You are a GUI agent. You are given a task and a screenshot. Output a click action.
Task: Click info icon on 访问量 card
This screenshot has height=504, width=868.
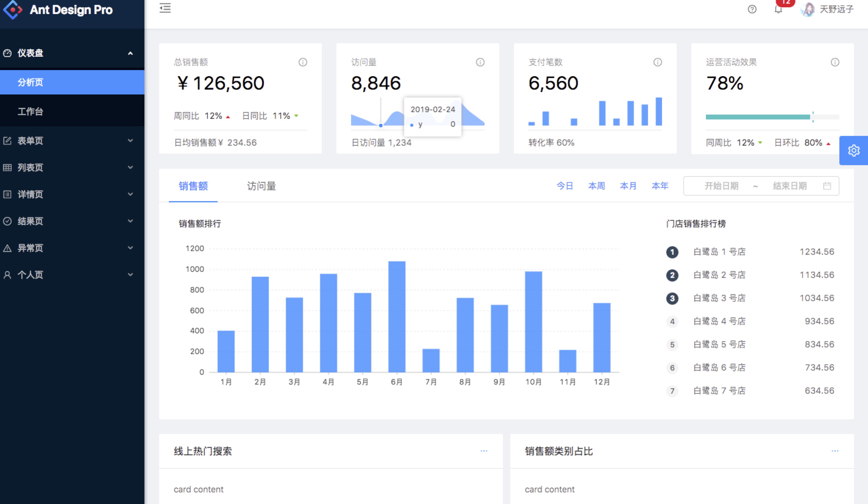tap(480, 62)
